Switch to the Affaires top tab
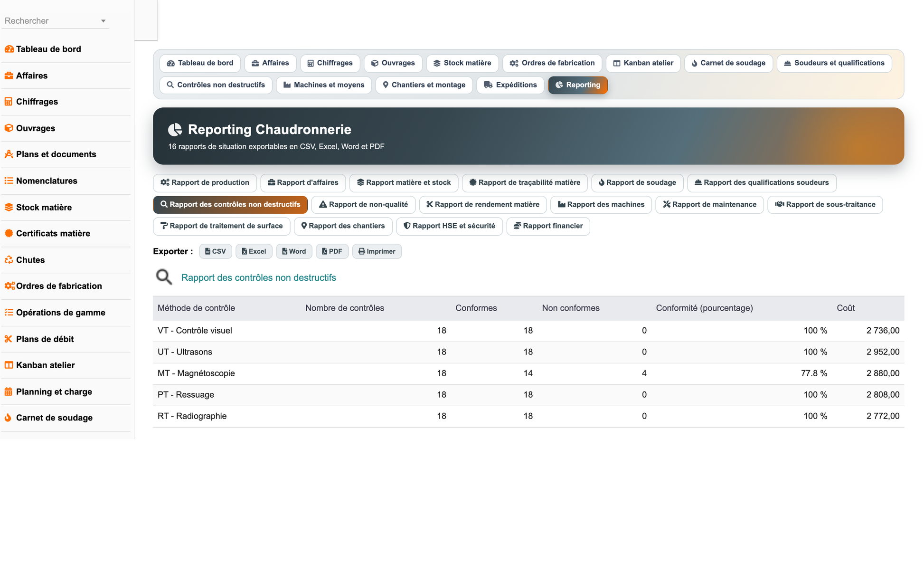The width and height of the screenshot is (924, 572). pos(270,63)
